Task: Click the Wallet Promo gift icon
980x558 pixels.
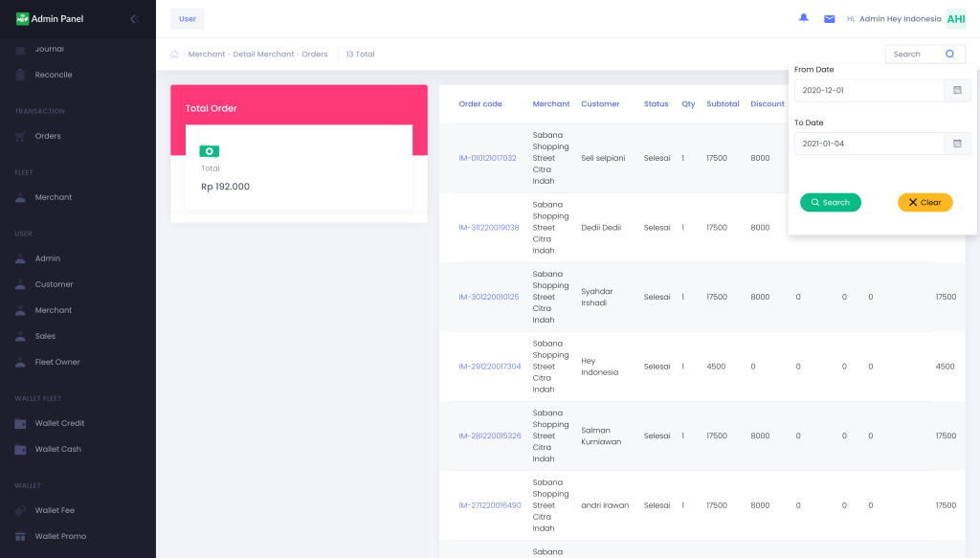Action: [21, 536]
